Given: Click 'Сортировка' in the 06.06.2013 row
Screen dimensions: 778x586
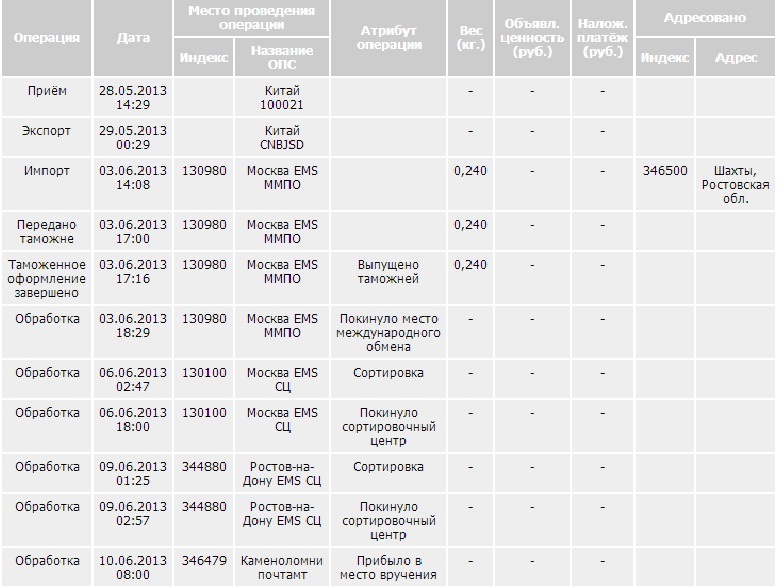Looking at the screenshot, I should pyautogui.click(x=389, y=373).
